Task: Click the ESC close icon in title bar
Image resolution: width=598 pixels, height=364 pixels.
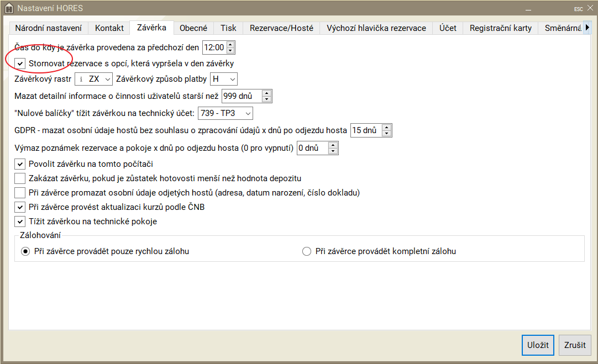Action: tap(578, 9)
